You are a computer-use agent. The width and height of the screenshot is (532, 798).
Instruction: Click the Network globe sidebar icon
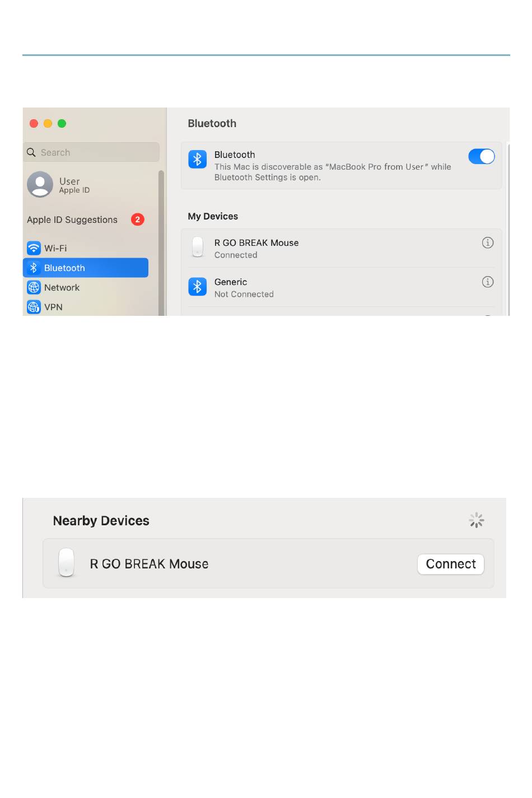[x=34, y=287]
